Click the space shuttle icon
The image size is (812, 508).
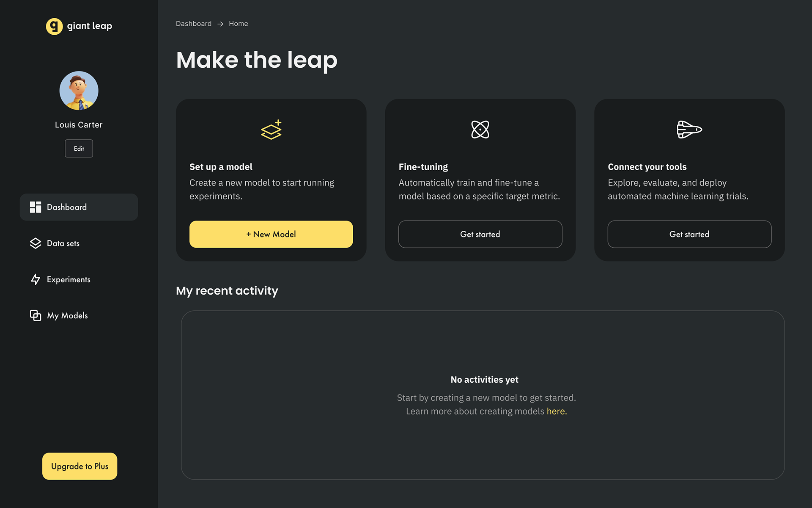689,130
